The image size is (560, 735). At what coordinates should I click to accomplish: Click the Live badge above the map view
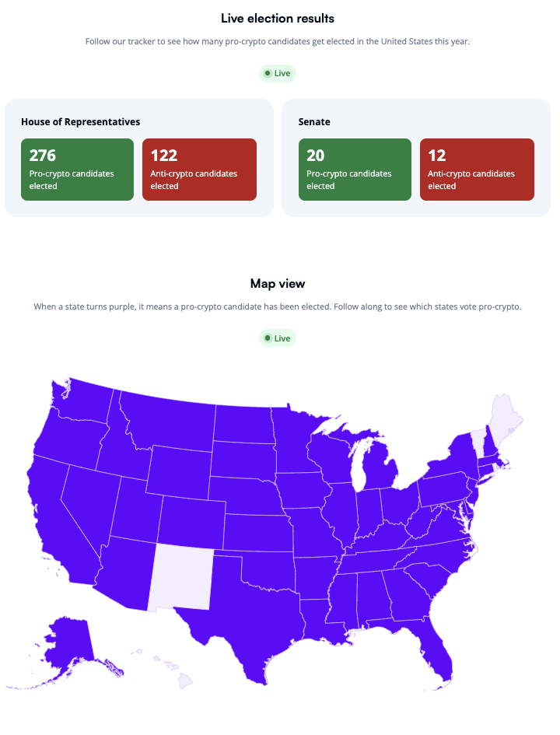coord(277,338)
